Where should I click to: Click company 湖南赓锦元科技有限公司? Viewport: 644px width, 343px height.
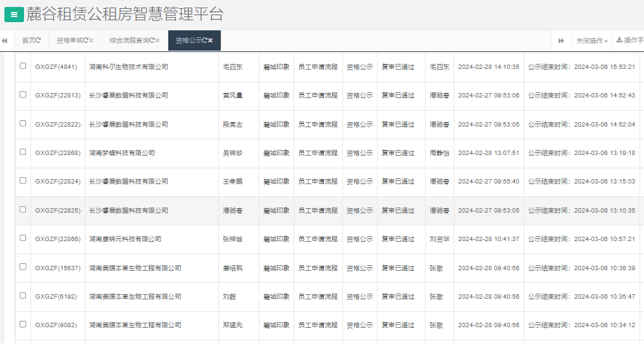(125, 239)
